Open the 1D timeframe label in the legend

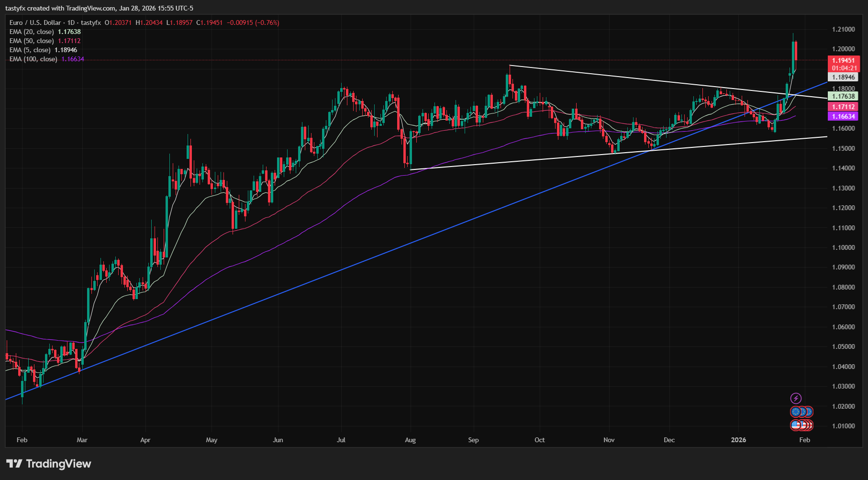point(71,22)
